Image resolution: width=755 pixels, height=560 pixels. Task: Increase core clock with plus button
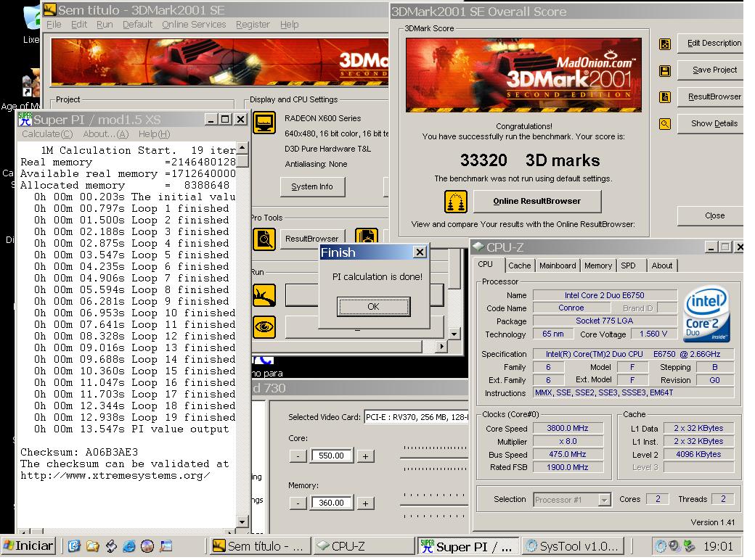365,456
